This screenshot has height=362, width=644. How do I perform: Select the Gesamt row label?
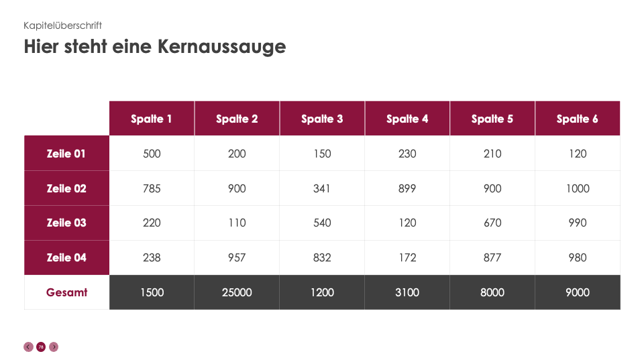[66, 292]
